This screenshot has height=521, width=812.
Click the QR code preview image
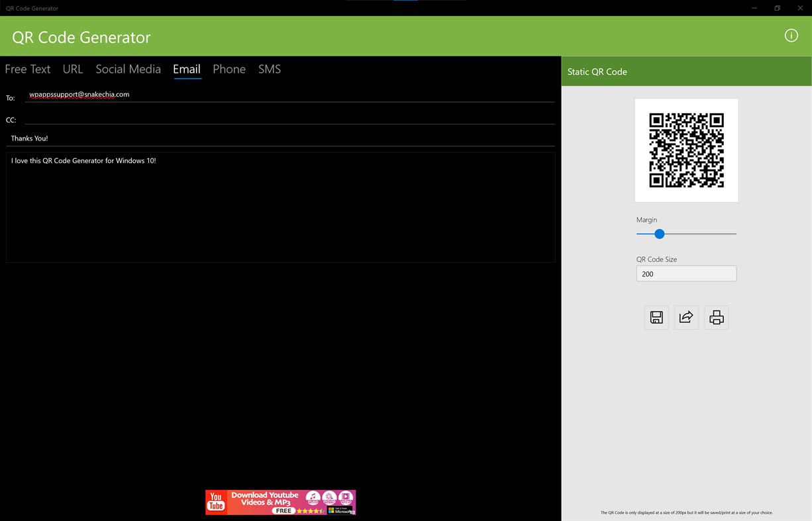tap(686, 150)
